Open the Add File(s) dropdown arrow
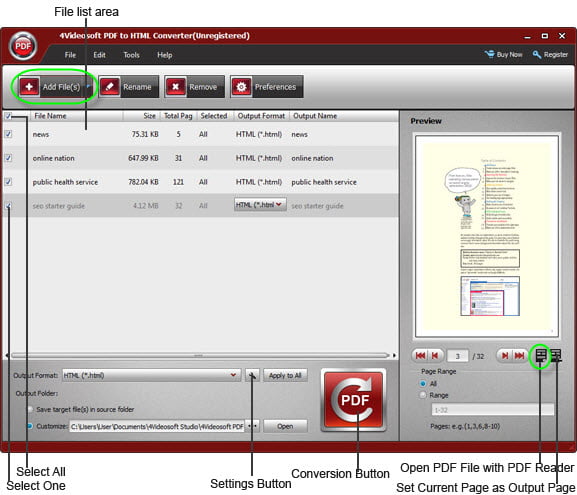Image resolution: width=577 pixels, height=495 pixels. (x=88, y=87)
